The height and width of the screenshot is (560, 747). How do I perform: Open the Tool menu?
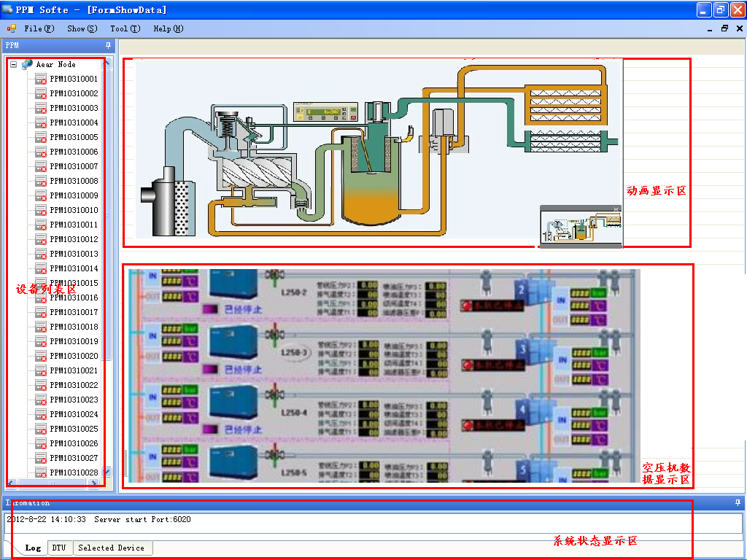(124, 28)
